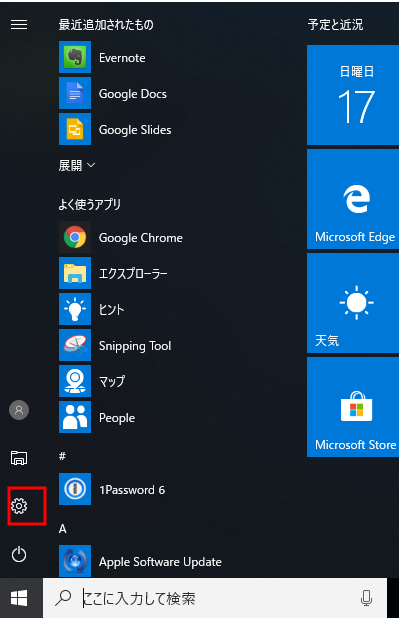Expand the hamburger menu at top
The height and width of the screenshot is (618, 402).
[x=19, y=24]
